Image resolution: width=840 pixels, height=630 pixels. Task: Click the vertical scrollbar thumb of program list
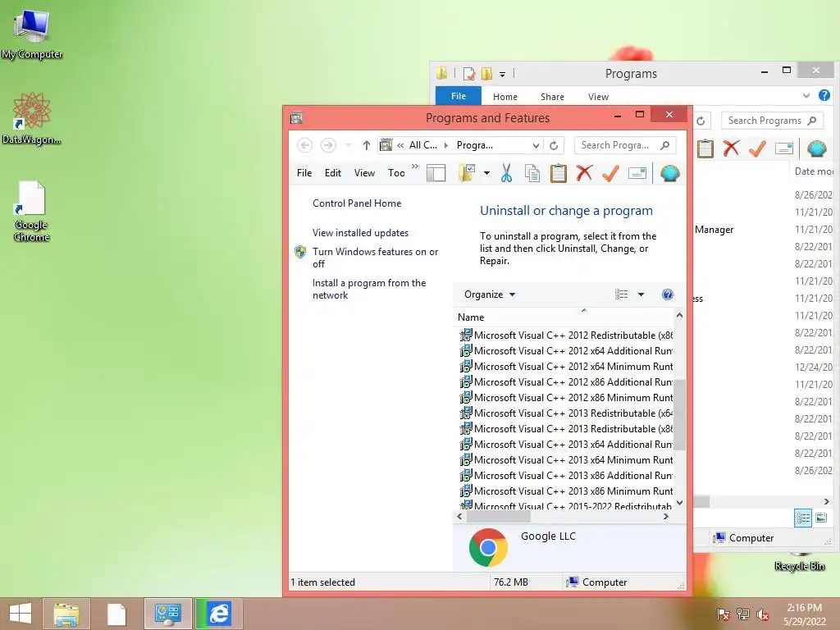tap(679, 415)
